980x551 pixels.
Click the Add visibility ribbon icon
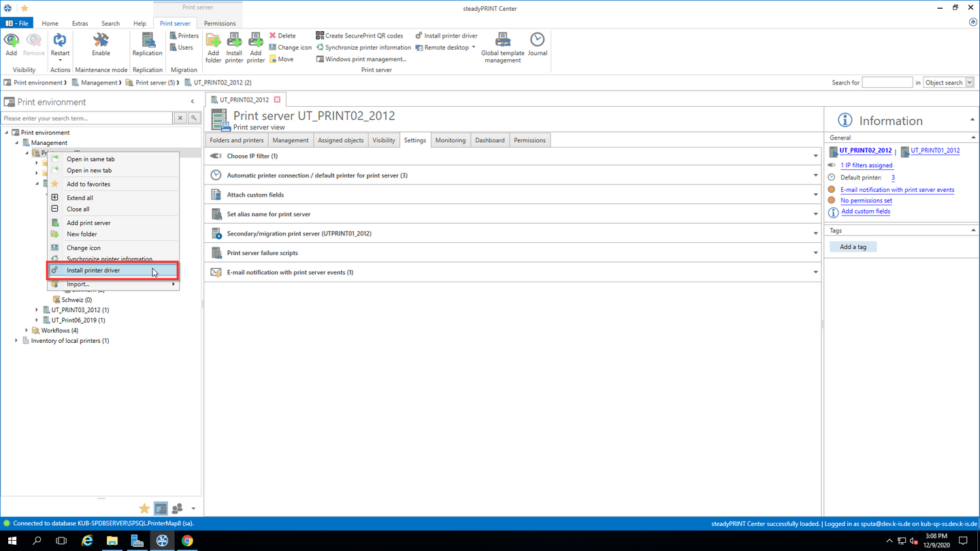tap(11, 44)
